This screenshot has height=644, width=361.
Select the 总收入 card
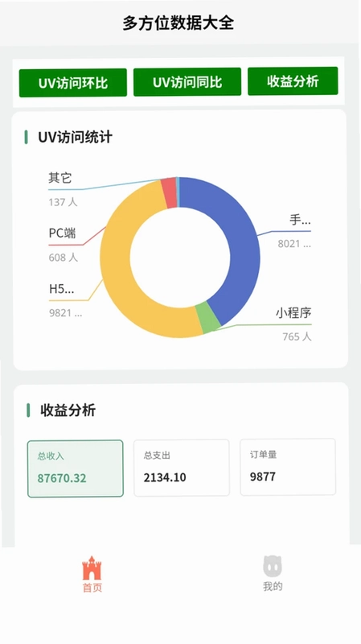coord(76,469)
